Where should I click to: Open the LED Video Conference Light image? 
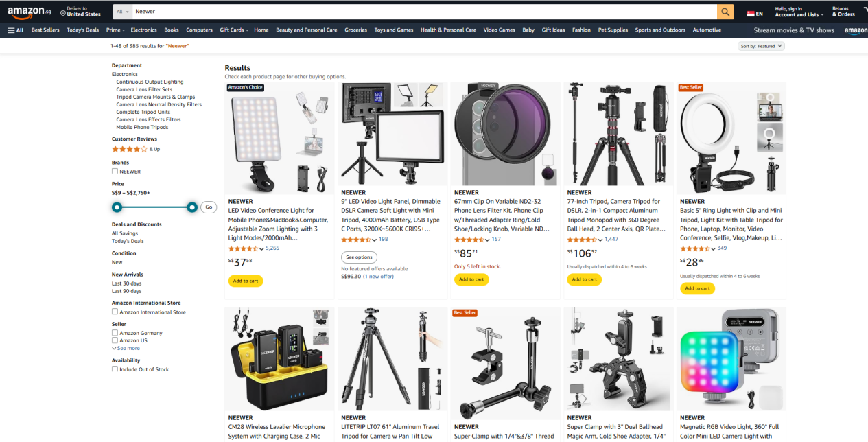click(x=279, y=138)
